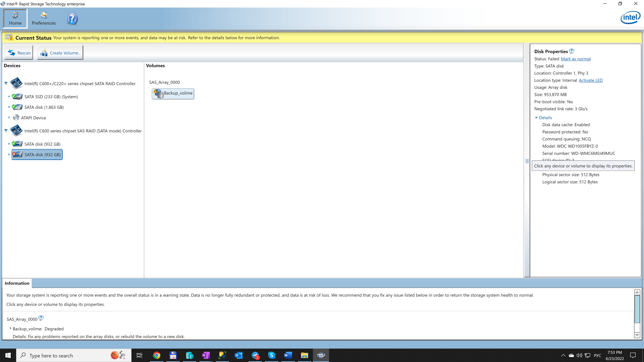Open the Help question mark icon
This screenshot has width=644, height=362.
coord(72,19)
